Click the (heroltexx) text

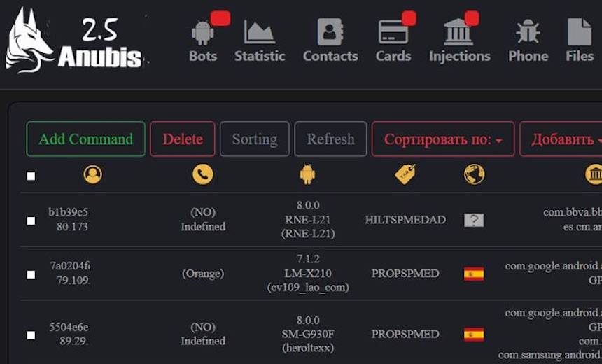308,349
